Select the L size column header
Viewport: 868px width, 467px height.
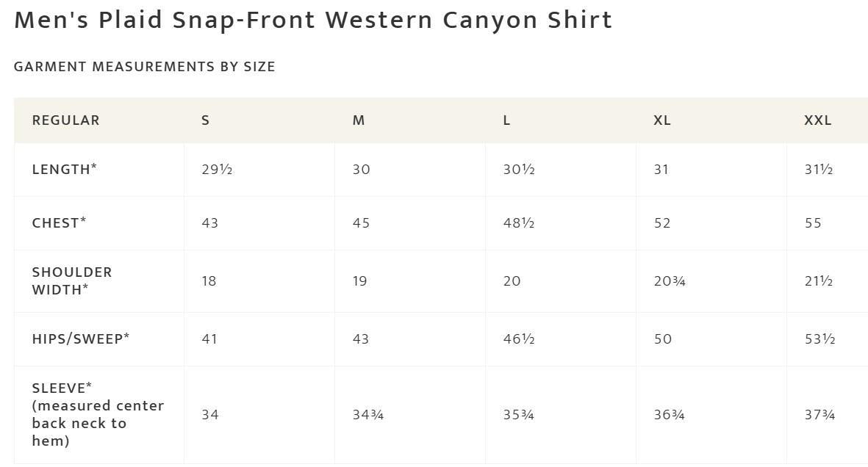point(506,120)
